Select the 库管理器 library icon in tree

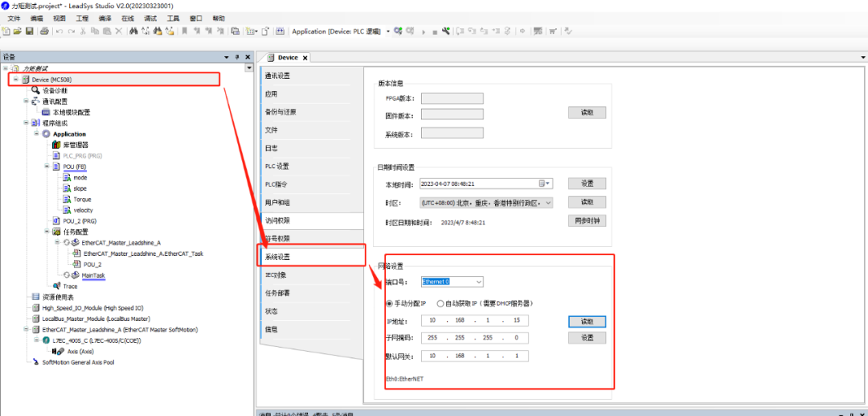point(56,145)
